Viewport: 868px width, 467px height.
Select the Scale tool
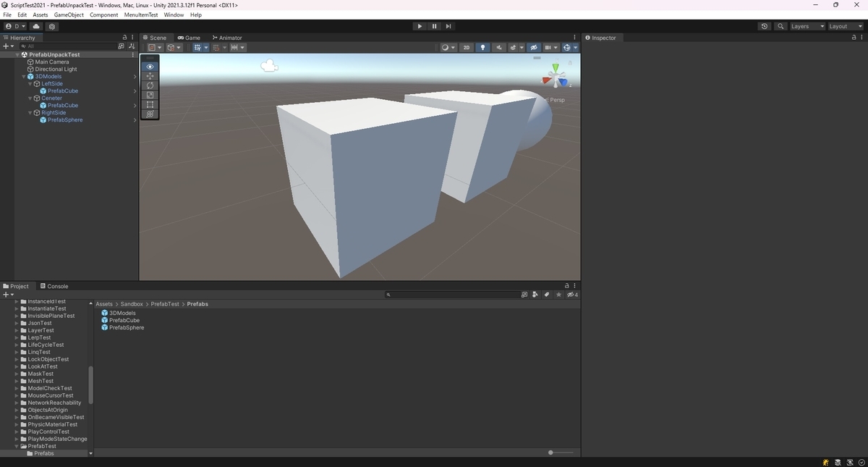(150, 95)
